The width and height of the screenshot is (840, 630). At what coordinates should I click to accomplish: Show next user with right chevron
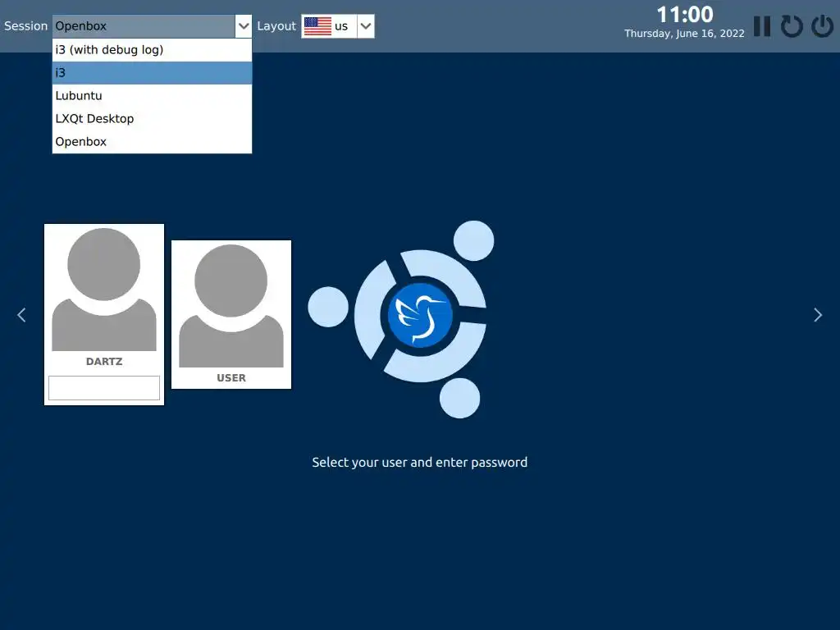click(x=818, y=315)
